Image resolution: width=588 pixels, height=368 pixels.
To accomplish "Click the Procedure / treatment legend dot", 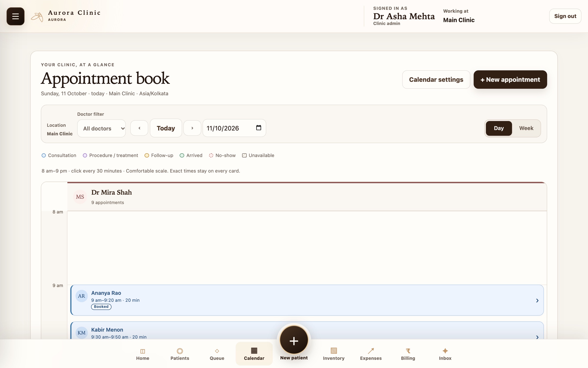I will [85, 155].
